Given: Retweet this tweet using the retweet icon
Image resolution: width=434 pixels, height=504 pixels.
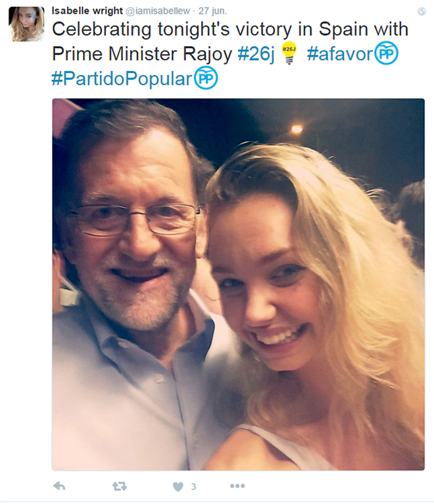Looking at the screenshot, I should [x=119, y=486].
